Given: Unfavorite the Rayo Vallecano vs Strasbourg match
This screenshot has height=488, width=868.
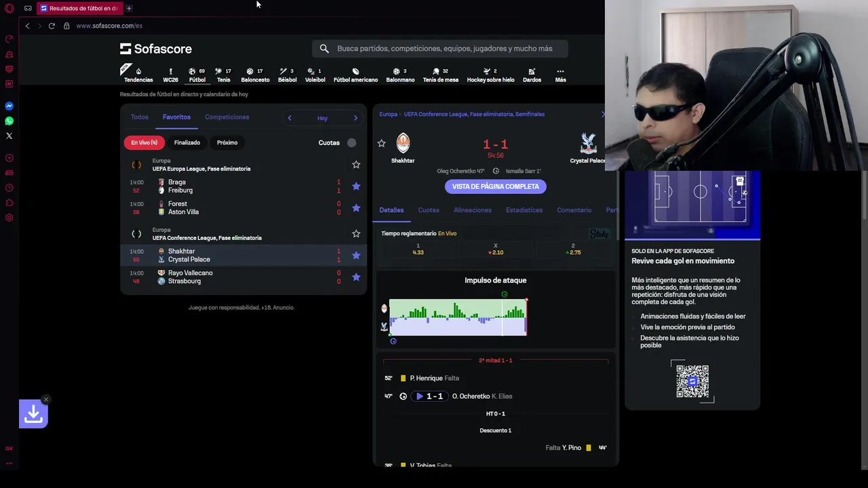Looking at the screenshot, I should click(356, 277).
